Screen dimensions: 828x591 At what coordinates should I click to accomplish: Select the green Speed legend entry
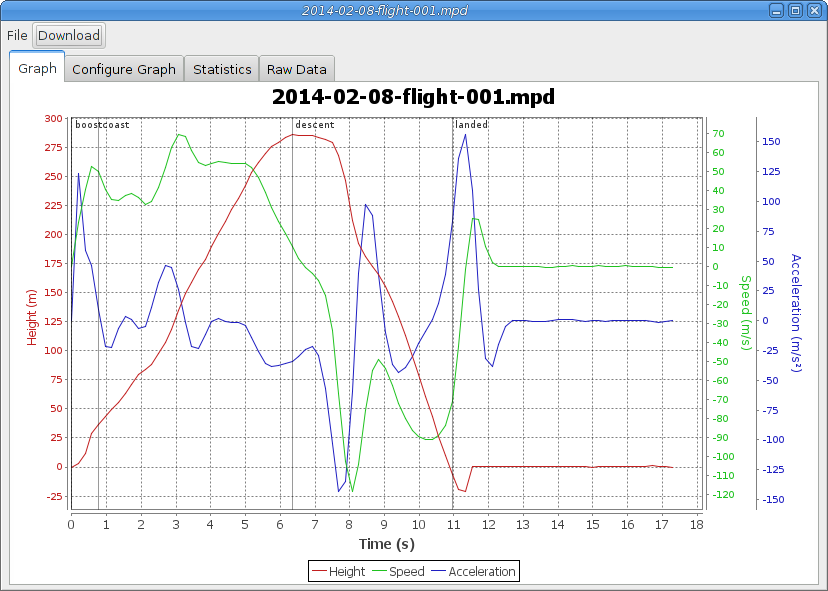point(398,571)
